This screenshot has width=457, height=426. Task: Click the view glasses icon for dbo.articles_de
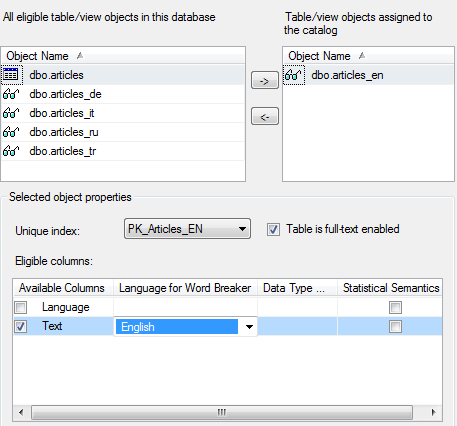pos(11,94)
